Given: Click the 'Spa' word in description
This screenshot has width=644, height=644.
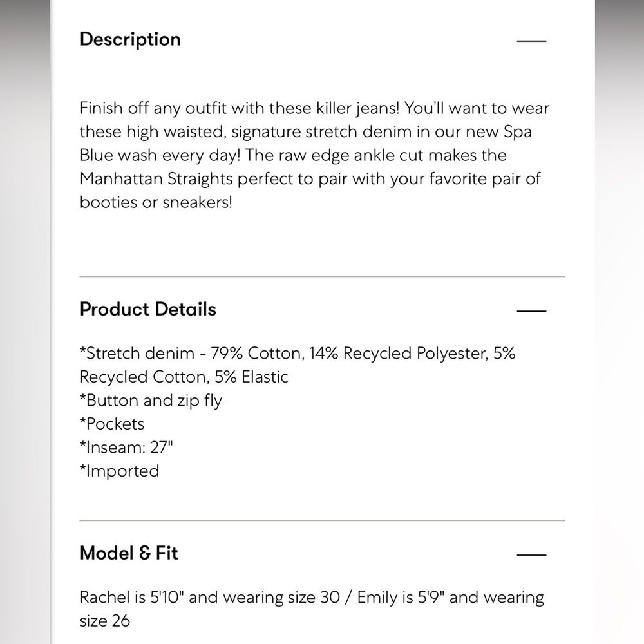Looking at the screenshot, I should point(518,132).
